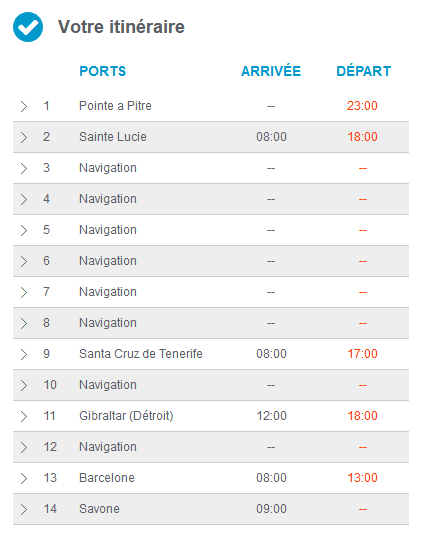Expand Gibraltar (Détroit) row chevron
The image size is (424, 533).
(x=23, y=416)
